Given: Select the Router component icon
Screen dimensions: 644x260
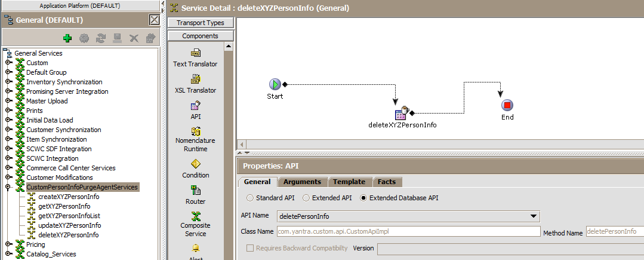Looking at the screenshot, I should pos(195,190).
